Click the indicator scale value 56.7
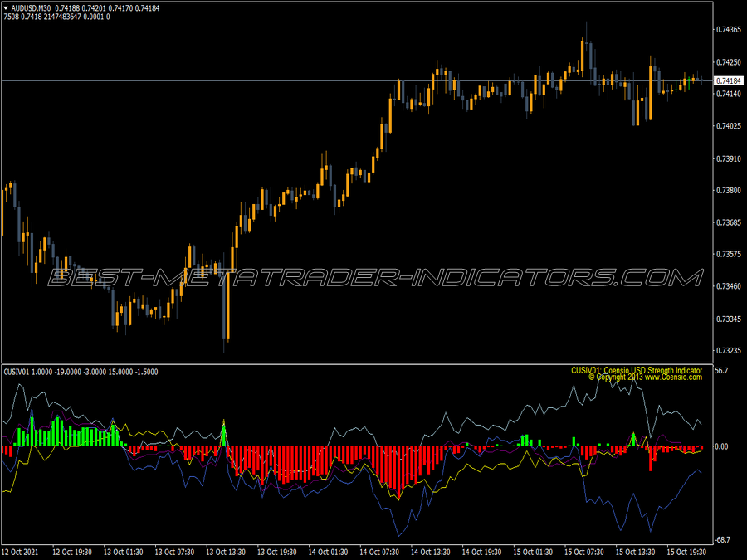Viewport: 747px width, 560px height. (722, 371)
